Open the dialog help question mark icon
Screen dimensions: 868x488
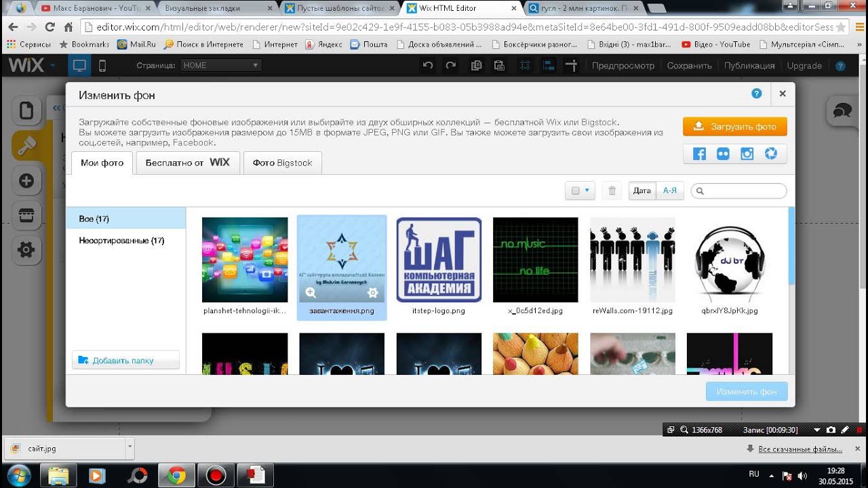[757, 94]
